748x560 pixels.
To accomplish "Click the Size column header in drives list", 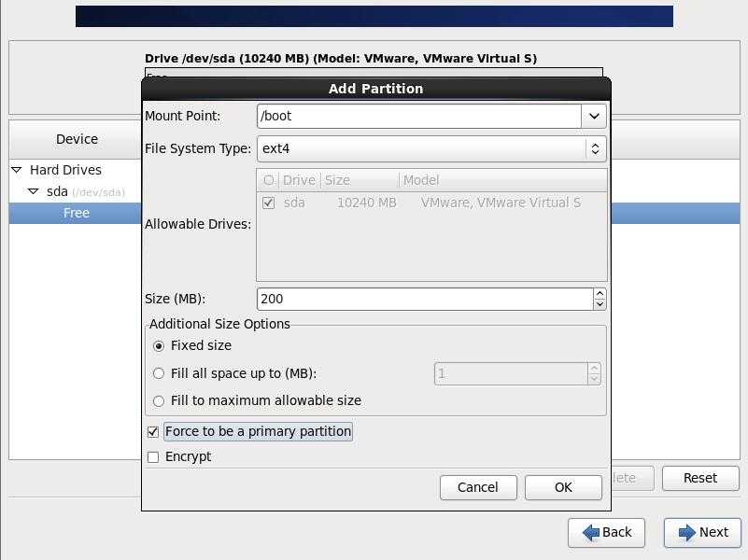I will click(x=360, y=180).
